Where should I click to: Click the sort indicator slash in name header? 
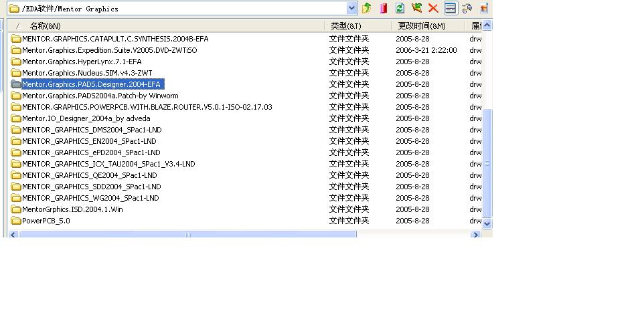pos(17,26)
